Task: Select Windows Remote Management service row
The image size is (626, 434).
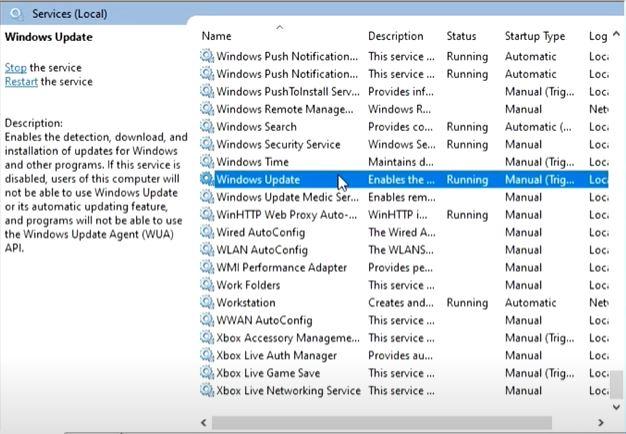Action: (404, 109)
